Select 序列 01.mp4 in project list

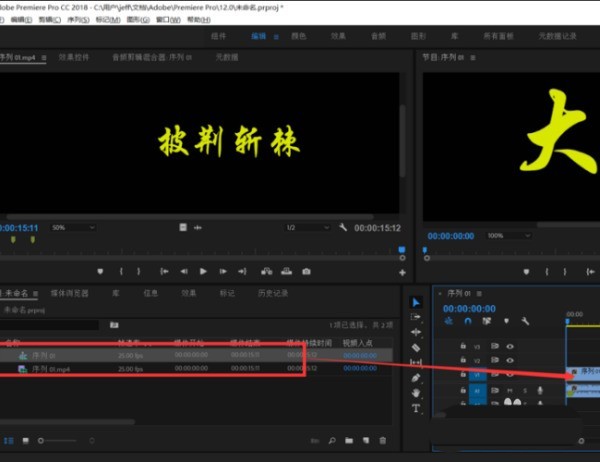point(52,369)
